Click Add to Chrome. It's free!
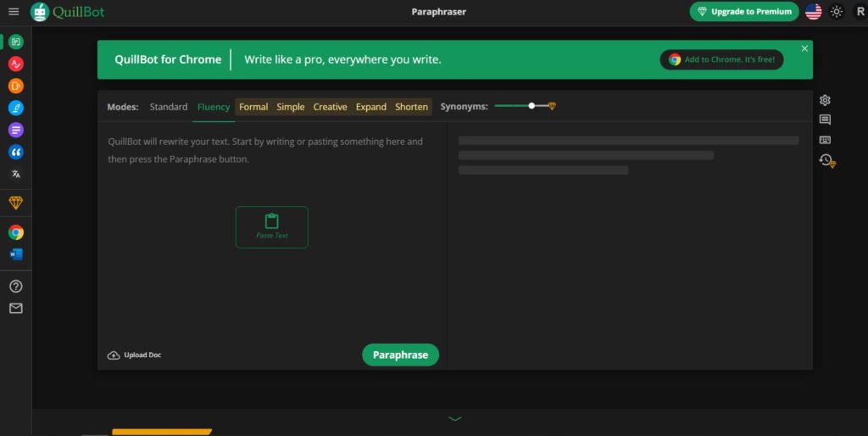Image resolution: width=868 pixels, height=436 pixels. pos(721,60)
